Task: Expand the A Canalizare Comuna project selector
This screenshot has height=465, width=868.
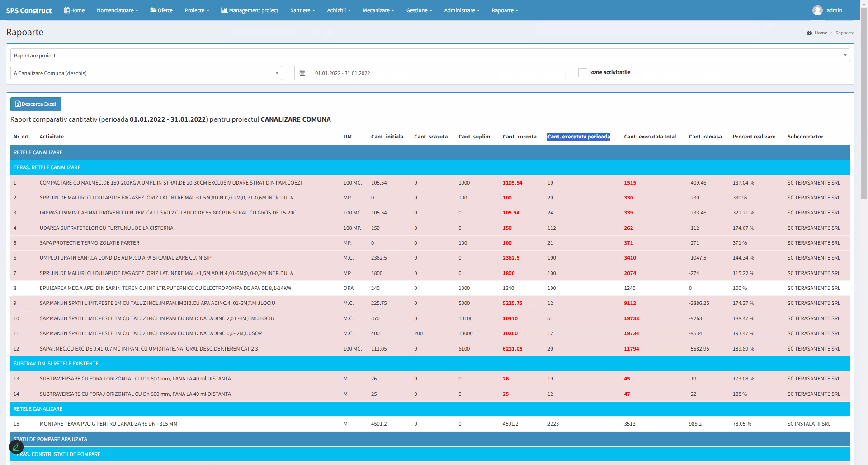Action: point(146,73)
